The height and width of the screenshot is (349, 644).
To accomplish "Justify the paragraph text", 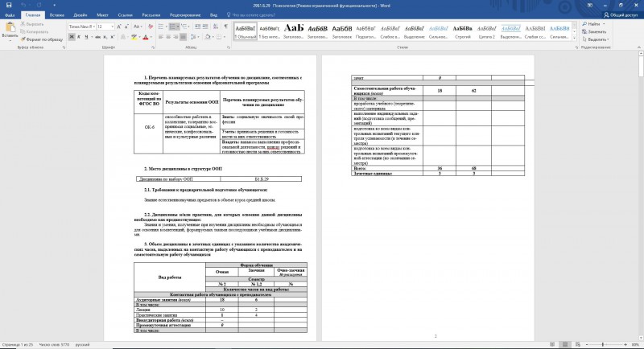I will tap(184, 37).
